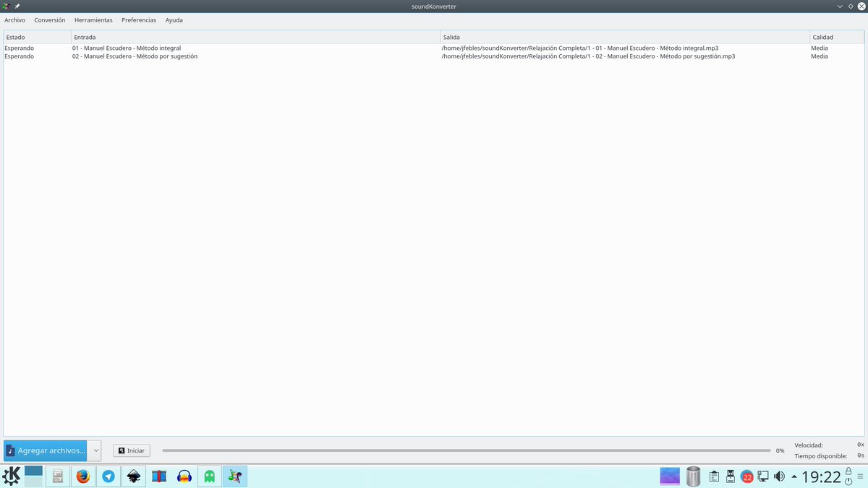Select row '02 - Manuel Escudero - Método por sugestión'
Screen dimensions: 868x488
point(135,56)
